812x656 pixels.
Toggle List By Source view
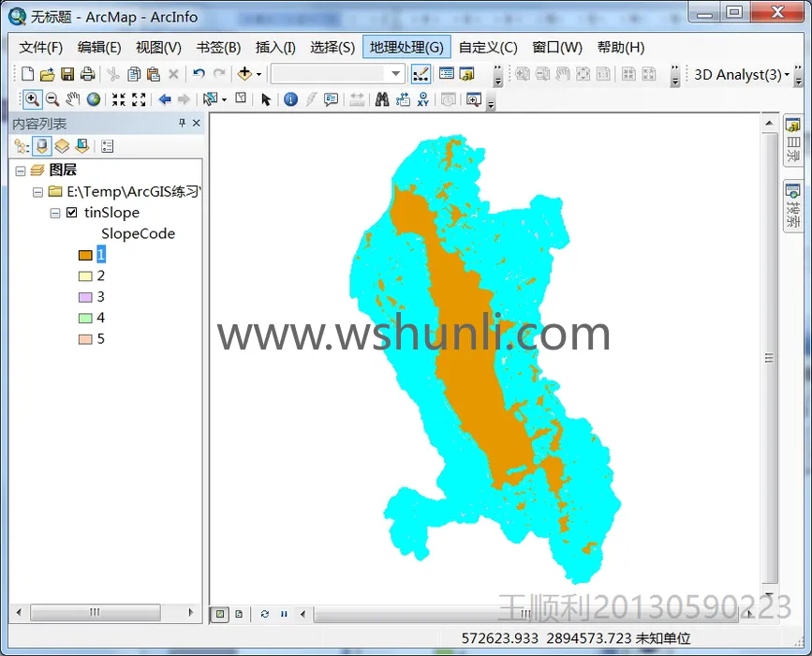click(42, 146)
